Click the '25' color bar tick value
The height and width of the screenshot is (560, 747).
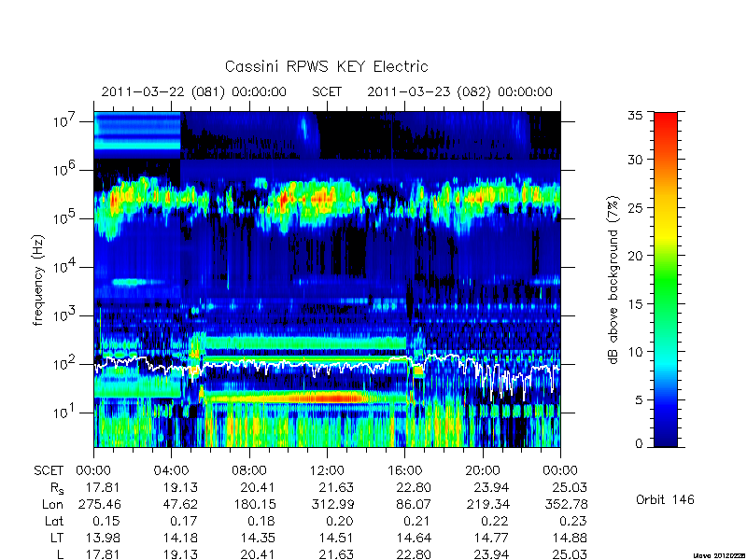(x=634, y=207)
